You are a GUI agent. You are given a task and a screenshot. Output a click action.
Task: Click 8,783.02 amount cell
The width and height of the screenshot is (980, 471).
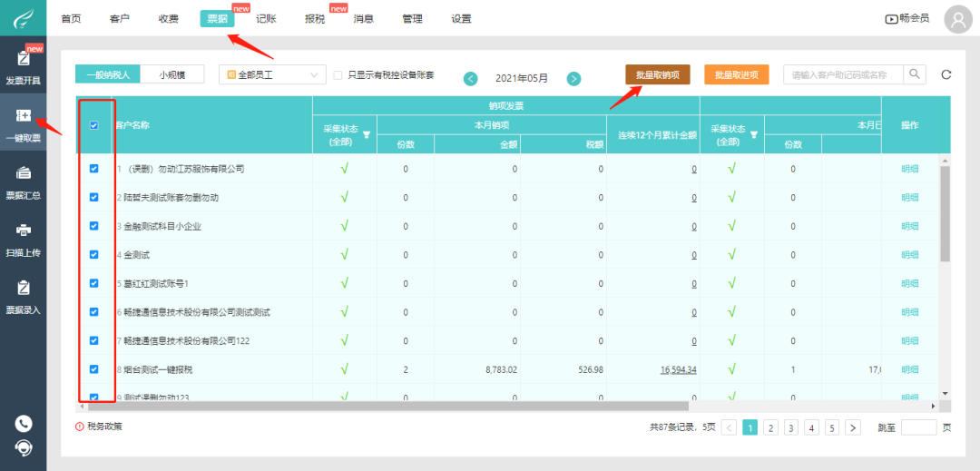coord(501,369)
